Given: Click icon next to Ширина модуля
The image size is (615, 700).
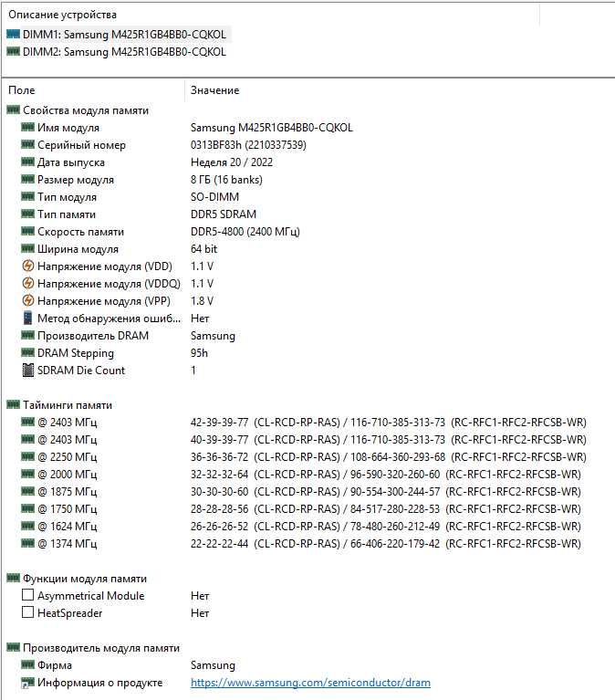Looking at the screenshot, I should click(27, 248).
